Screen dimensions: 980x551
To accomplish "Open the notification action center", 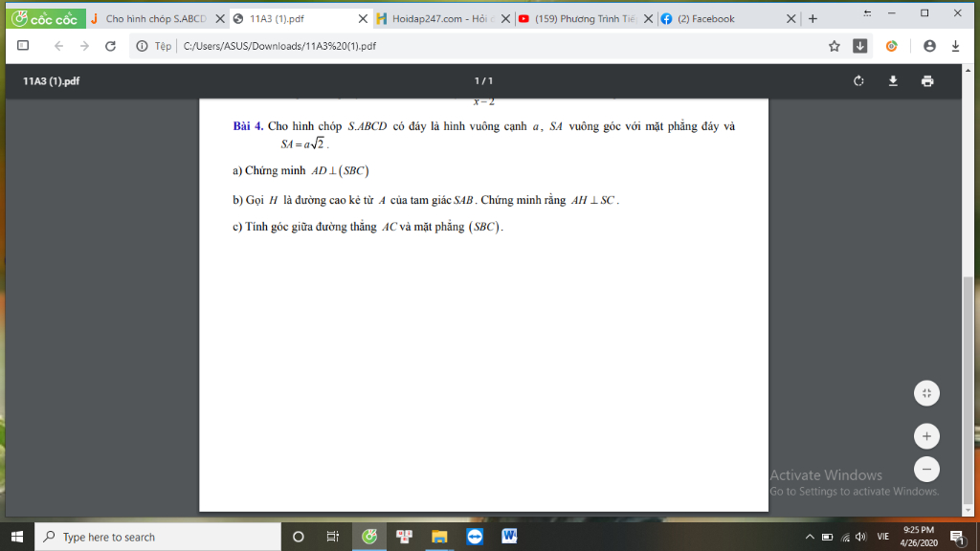I will point(957,537).
